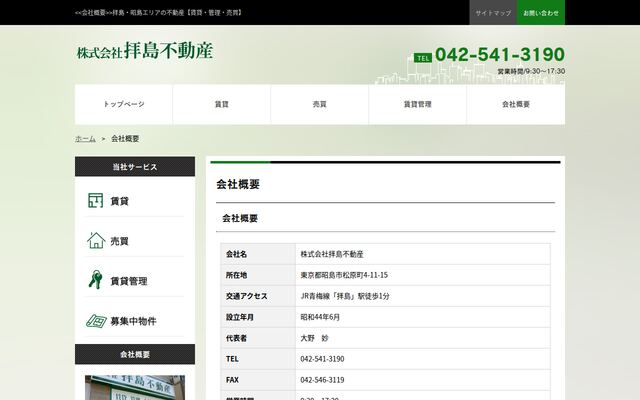Screen dimensions: 640x400
Task: Open the 賃貸 item in main navigation bar
Action: point(222,104)
